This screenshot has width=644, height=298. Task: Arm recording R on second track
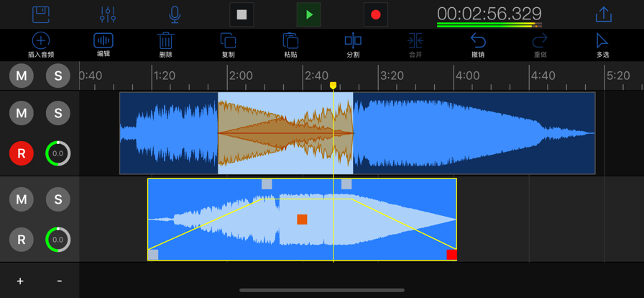[x=22, y=240]
